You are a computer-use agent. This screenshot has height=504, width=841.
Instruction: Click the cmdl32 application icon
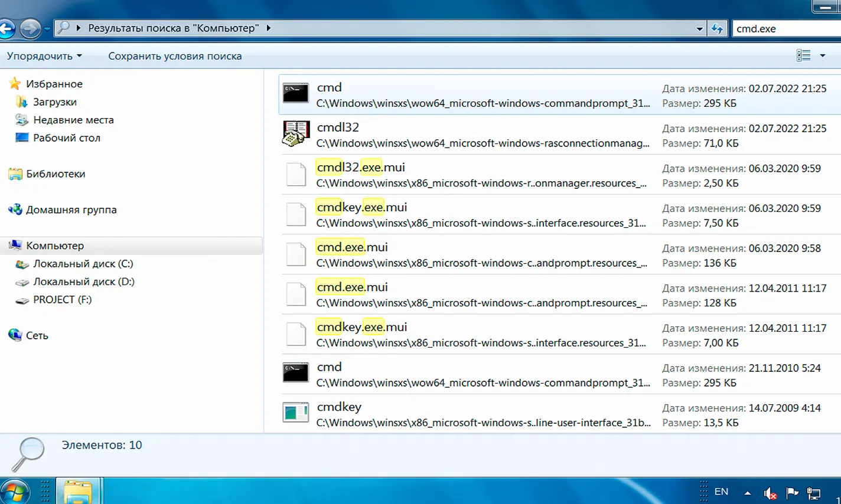pos(296,133)
